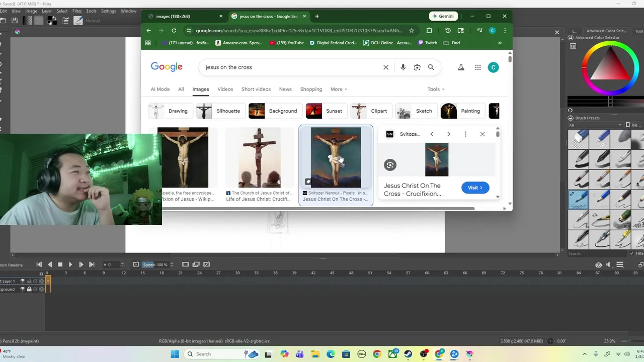Image resolution: width=644 pixels, height=362 pixels.
Task: Open Krita Layer menu
Action: (x=47, y=11)
